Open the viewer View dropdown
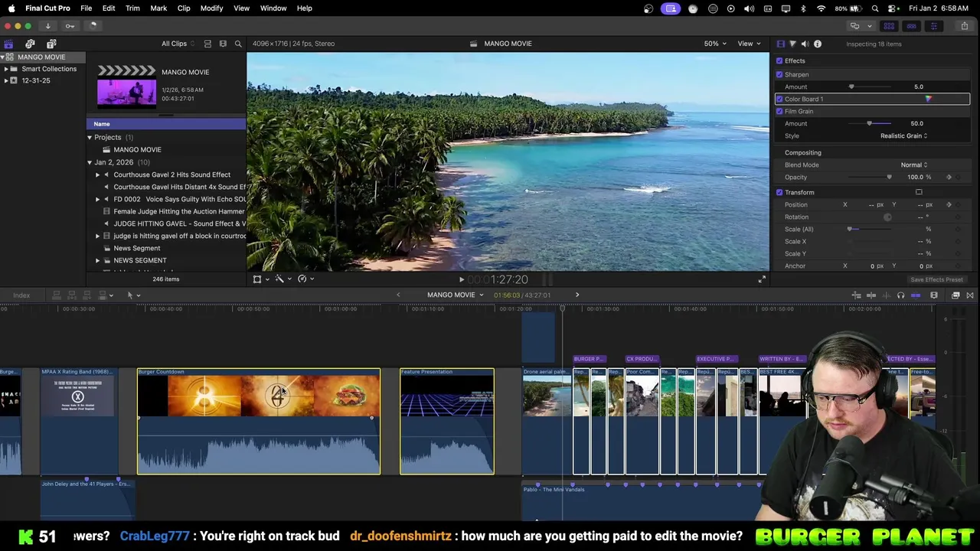The width and height of the screenshot is (980, 551). coord(748,44)
